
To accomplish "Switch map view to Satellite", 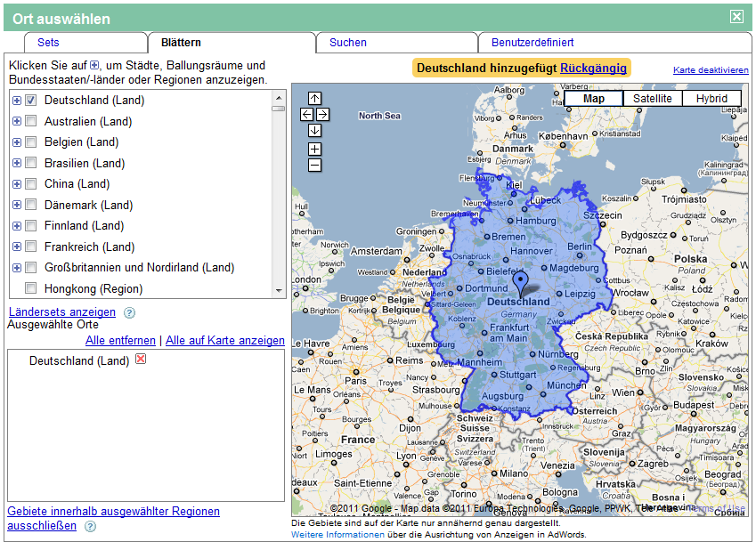I will (652, 99).
